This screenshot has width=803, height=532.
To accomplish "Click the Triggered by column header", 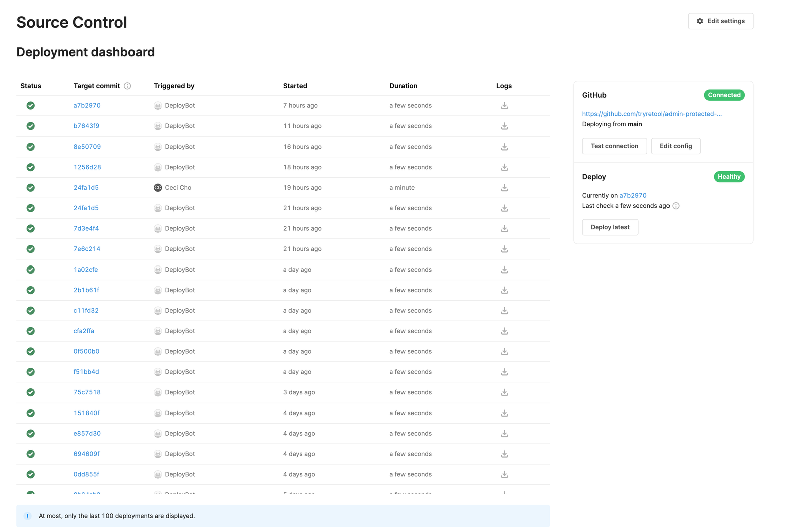I will point(174,86).
